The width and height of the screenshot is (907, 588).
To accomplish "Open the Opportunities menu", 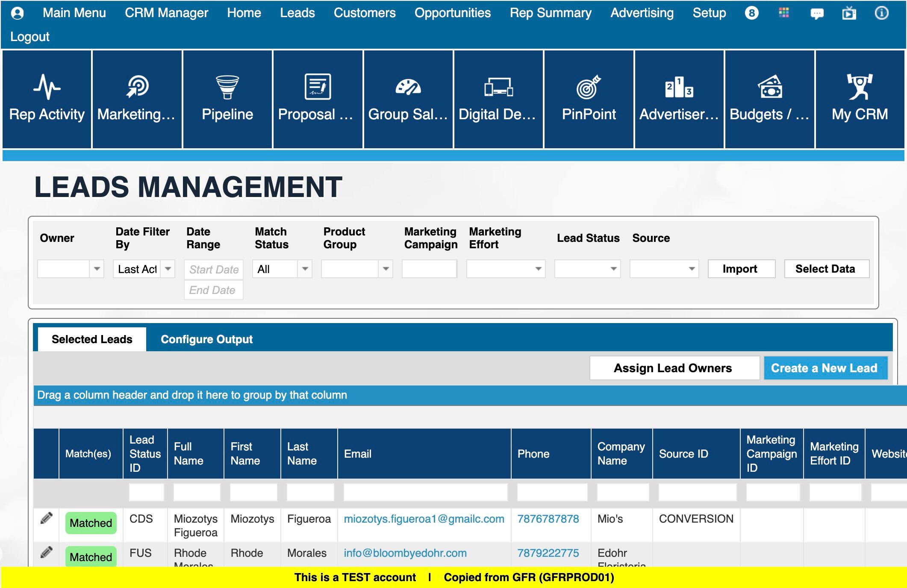I will [x=452, y=13].
